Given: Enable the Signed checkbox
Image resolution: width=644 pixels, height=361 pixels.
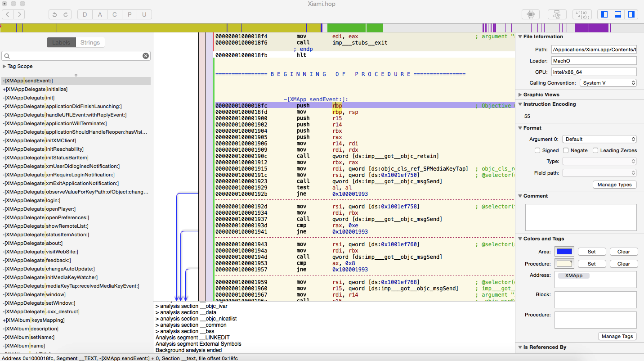Looking at the screenshot, I should coord(537,150).
